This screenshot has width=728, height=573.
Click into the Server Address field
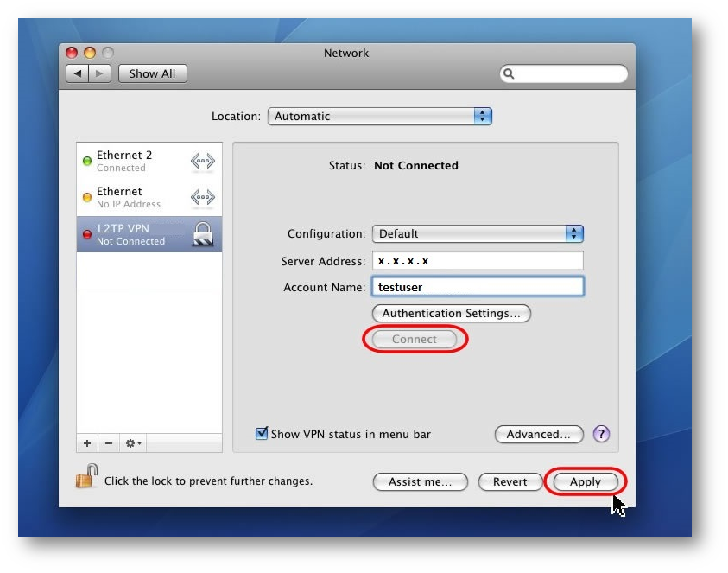click(478, 261)
